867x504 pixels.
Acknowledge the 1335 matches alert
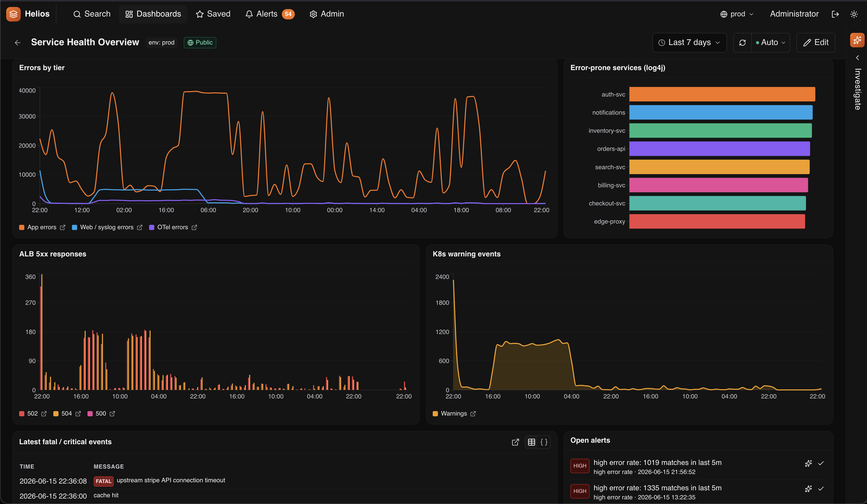(x=821, y=489)
